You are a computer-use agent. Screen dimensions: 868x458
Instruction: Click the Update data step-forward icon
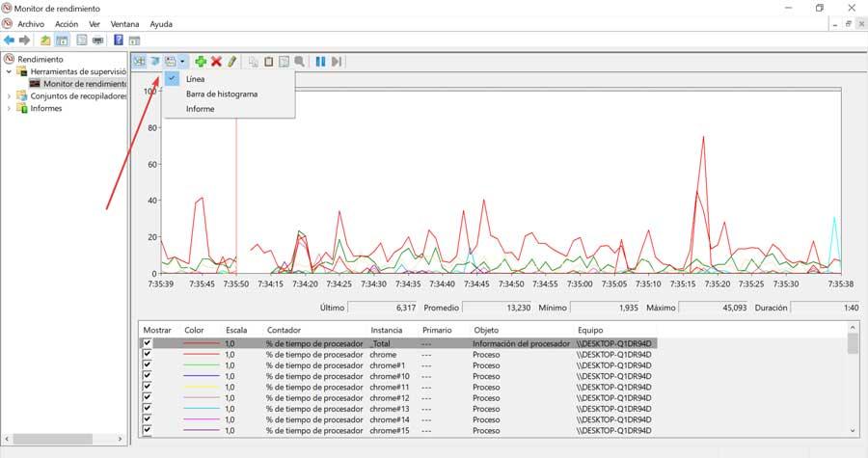pos(336,62)
